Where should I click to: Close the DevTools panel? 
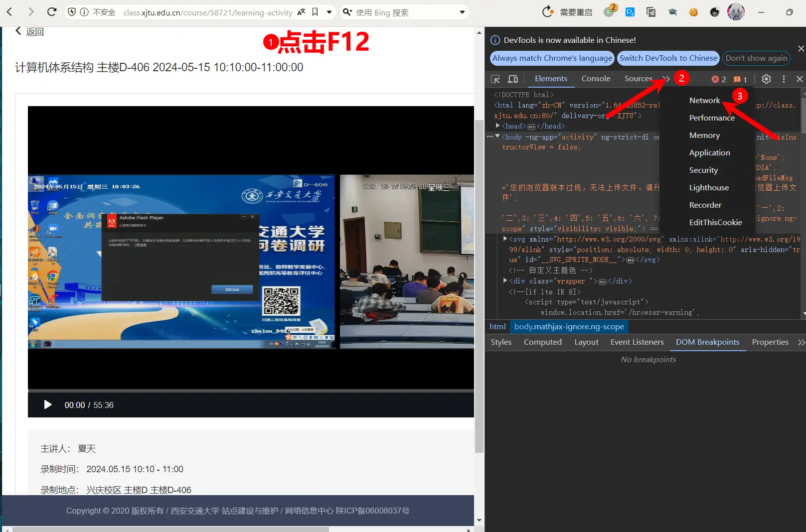pyautogui.click(x=800, y=79)
